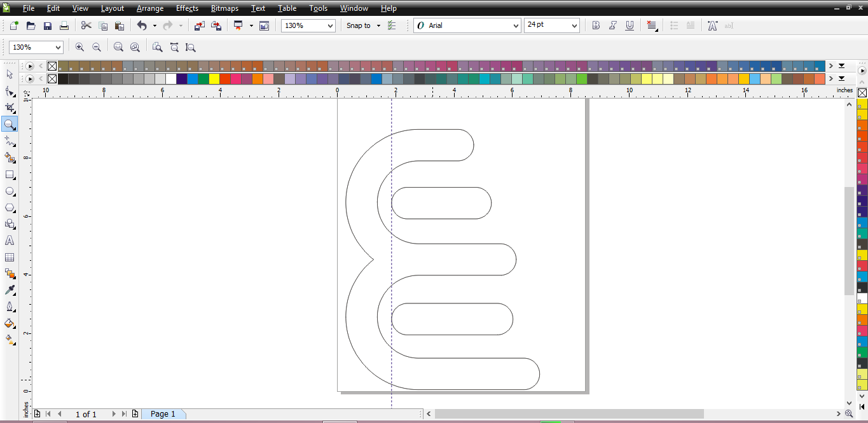The height and width of the screenshot is (423, 868).
Task: Click the Export icon
Action: click(216, 25)
